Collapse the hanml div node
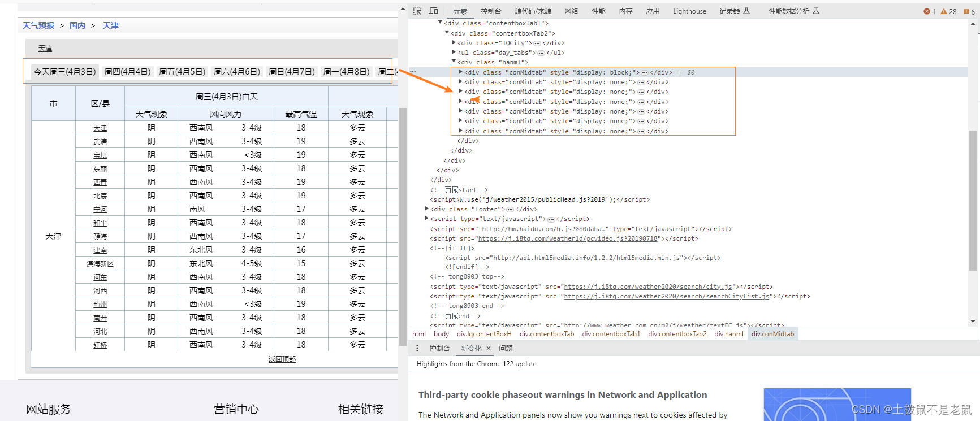The image size is (980, 421). pos(454,62)
